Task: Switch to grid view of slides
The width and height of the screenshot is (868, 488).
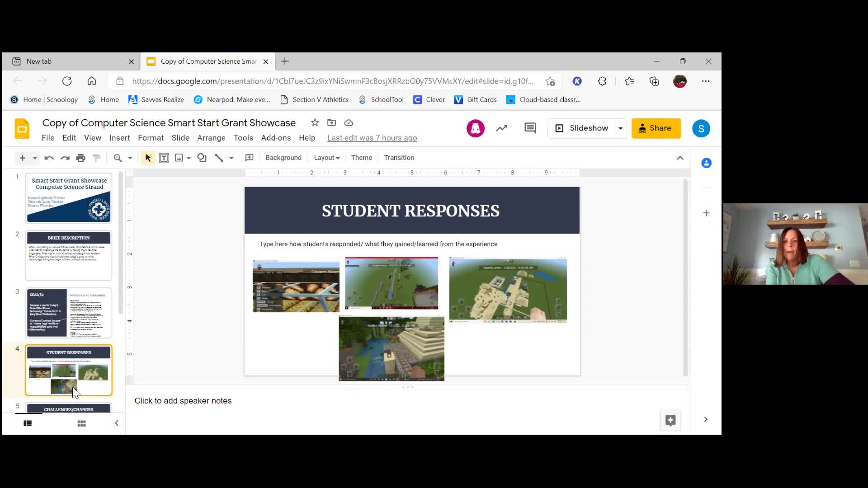Action: click(x=81, y=423)
